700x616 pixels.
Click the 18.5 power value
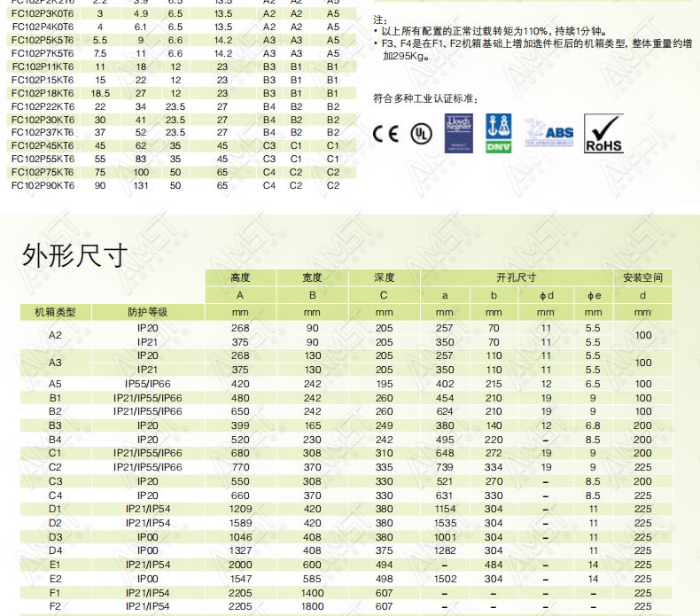tap(100, 93)
